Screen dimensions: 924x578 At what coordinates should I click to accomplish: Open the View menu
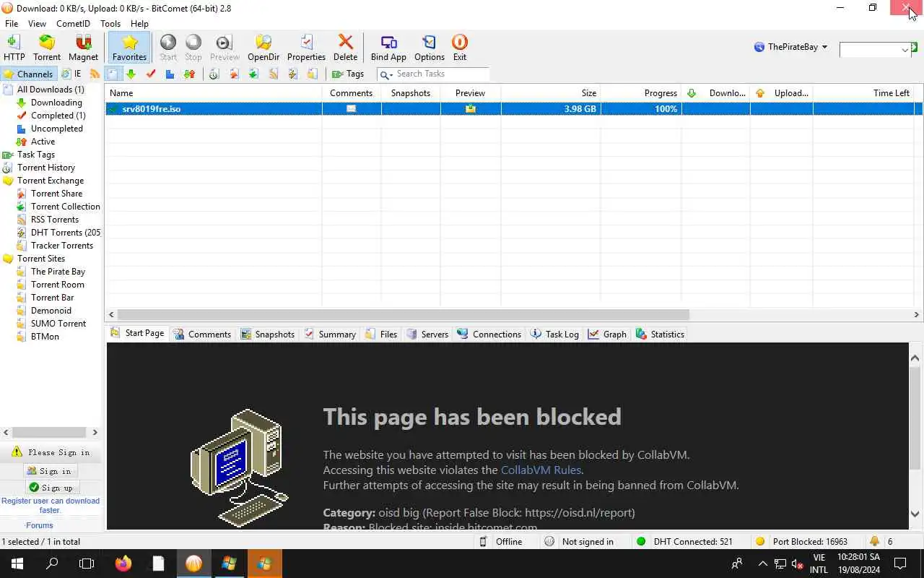(x=37, y=24)
